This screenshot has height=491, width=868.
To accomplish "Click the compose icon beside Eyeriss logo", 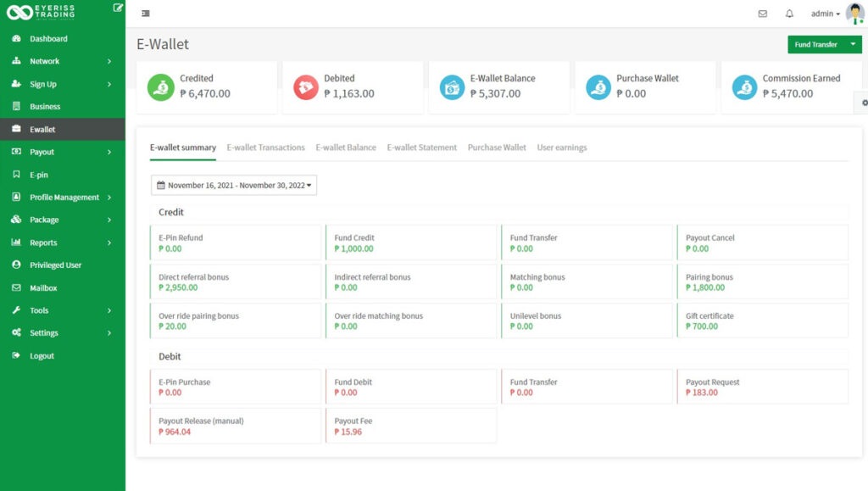I will (118, 8).
